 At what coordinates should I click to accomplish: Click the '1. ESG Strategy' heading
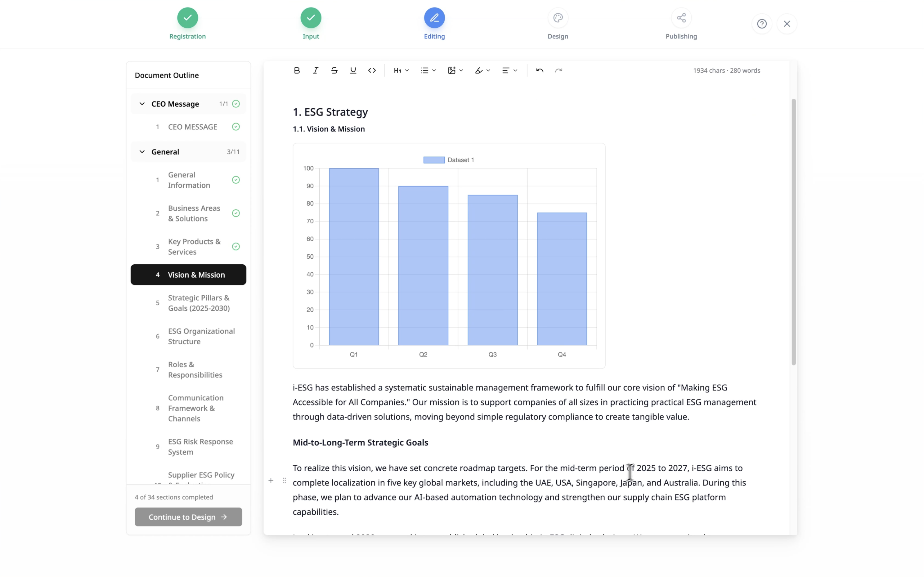coord(330,112)
